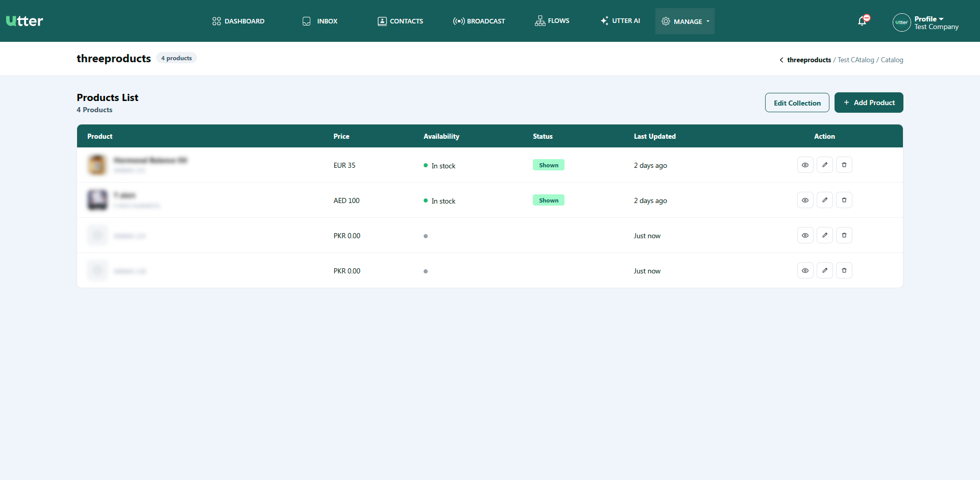This screenshot has width=980, height=480.
Task: Click Add Product button
Action: tap(869, 103)
